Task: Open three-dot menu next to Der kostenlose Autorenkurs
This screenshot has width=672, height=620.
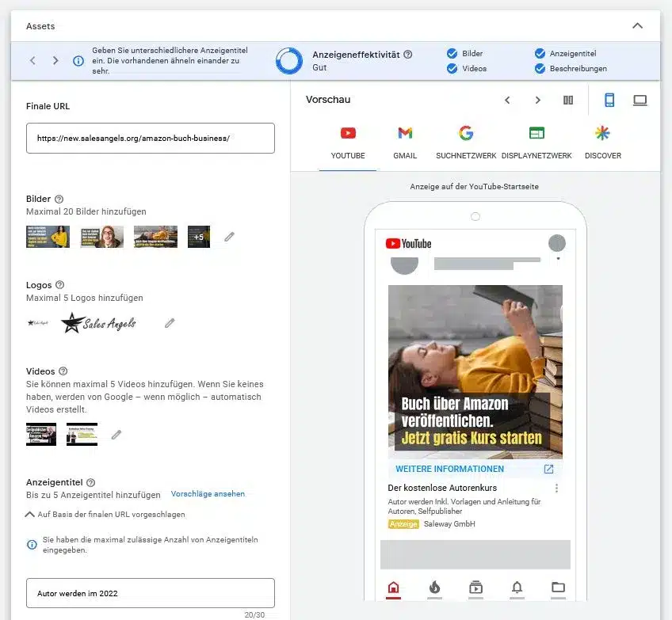Action: [556, 488]
